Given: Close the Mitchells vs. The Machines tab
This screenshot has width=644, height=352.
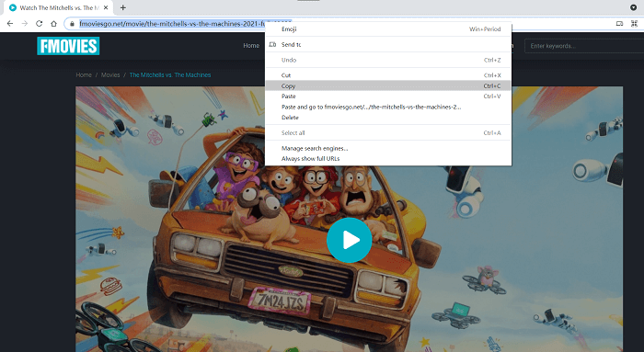Looking at the screenshot, I should (106, 7).
